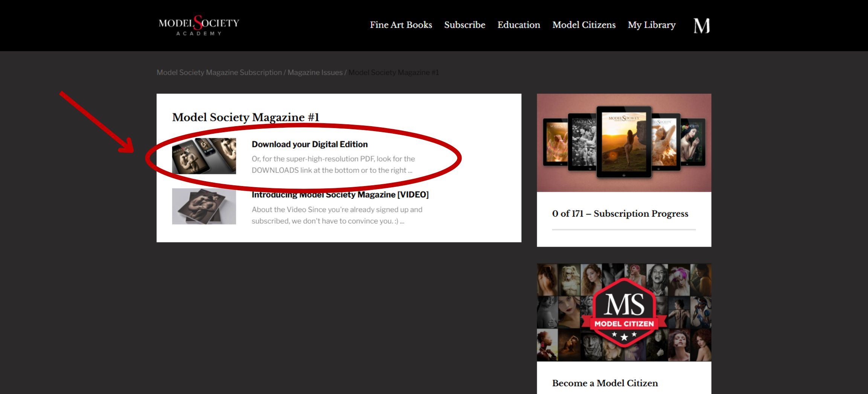Click the Subscription Progress title
868x394 pixels.
[620, 214]
